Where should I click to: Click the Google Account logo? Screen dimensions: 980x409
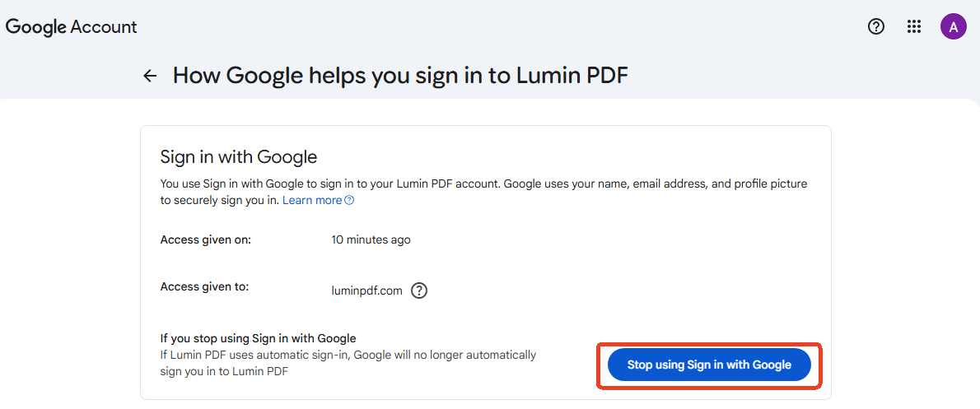click(72, 27)
